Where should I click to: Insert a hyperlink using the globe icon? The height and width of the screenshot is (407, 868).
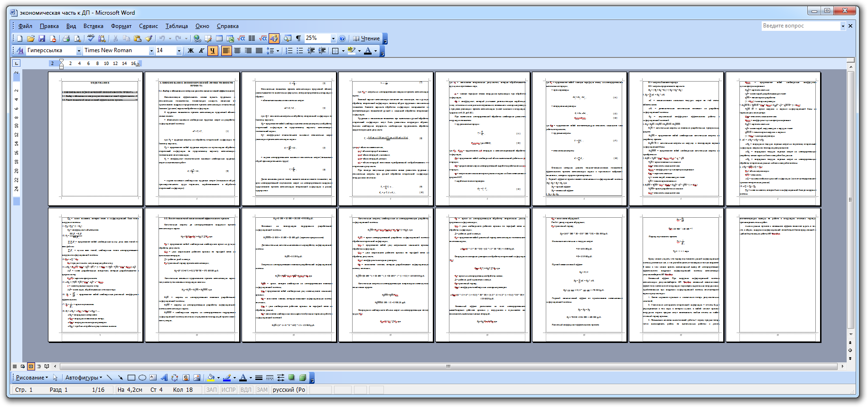(x=197, y=38)
